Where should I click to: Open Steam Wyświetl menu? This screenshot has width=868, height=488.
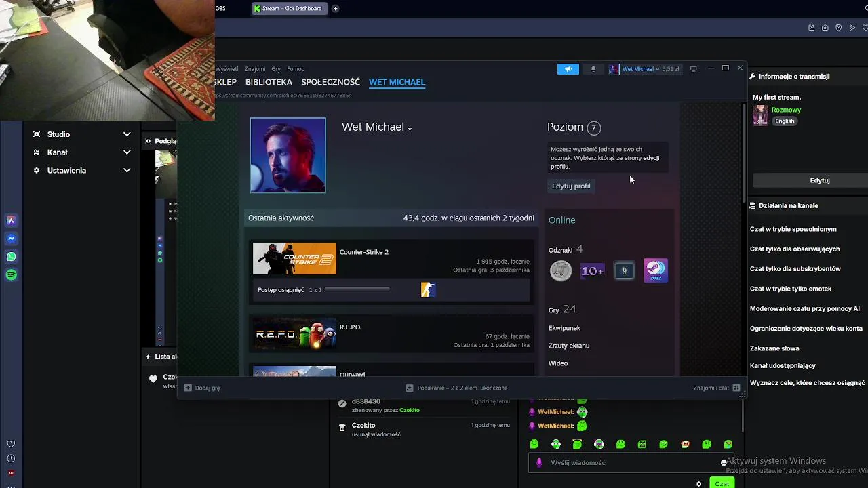click(227, 69)
